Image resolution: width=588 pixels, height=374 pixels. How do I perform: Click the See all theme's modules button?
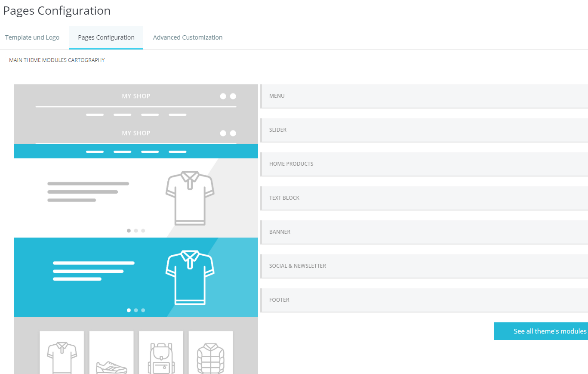[541, 331]
